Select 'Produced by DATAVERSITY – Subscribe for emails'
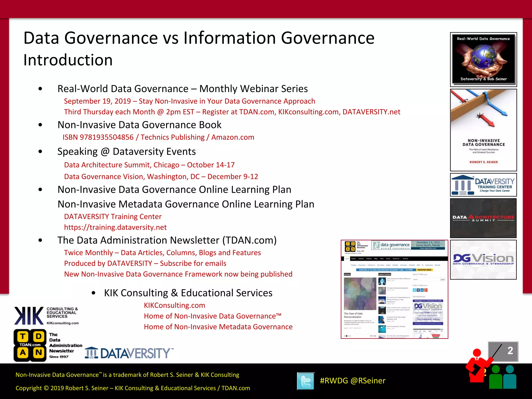The height and width of the screenshot is (399, 532). coord(145,263)
